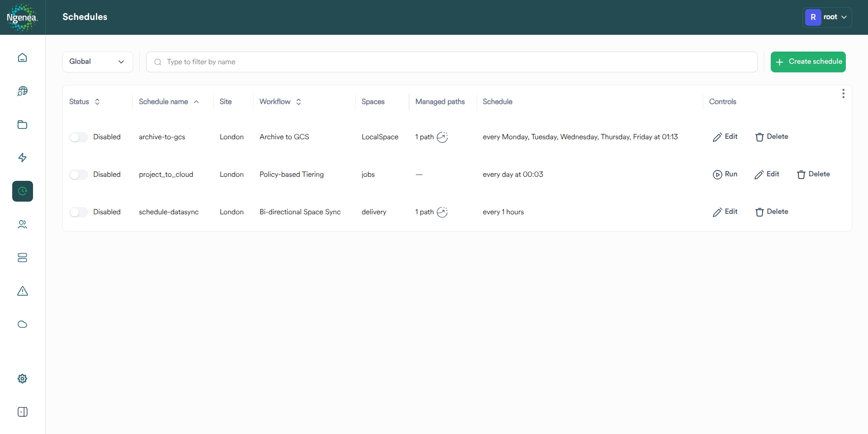This screenshot has width=868, height=434.
Task: Open the Home dashboard in the sidebar
Action: (x=22, y=58)
